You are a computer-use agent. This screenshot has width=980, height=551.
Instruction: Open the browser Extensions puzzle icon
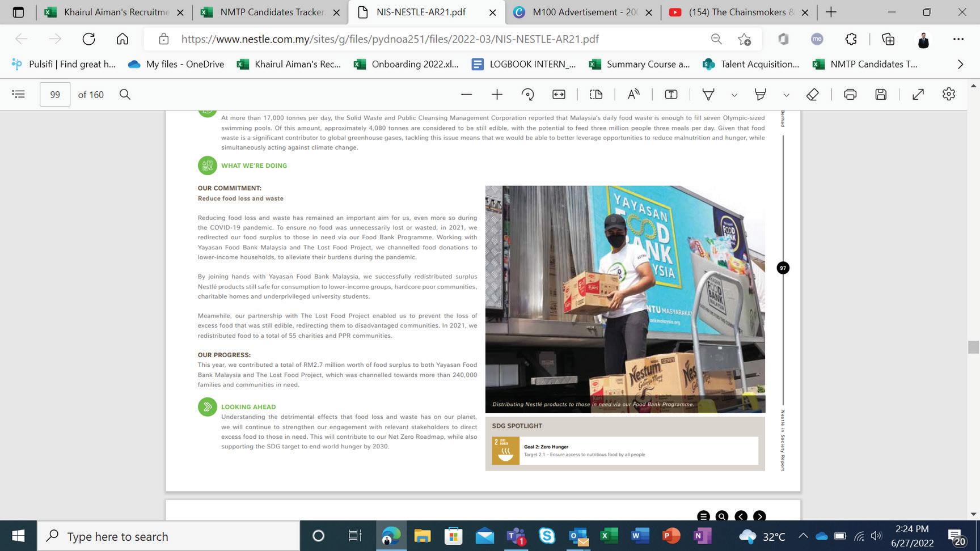[x=851, y=39]
